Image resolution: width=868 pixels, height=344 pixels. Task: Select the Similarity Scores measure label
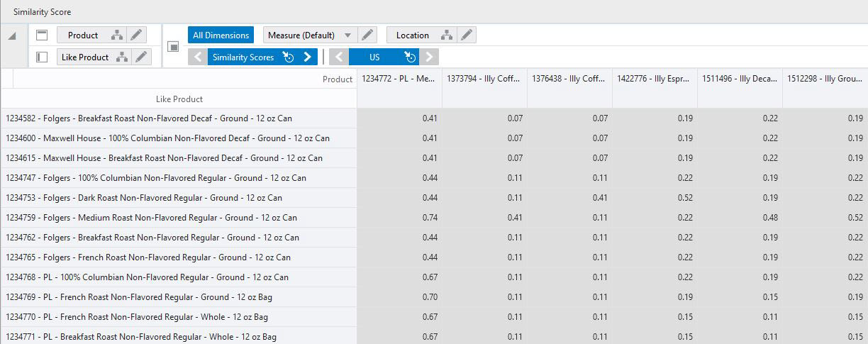(x=243, y=57)
